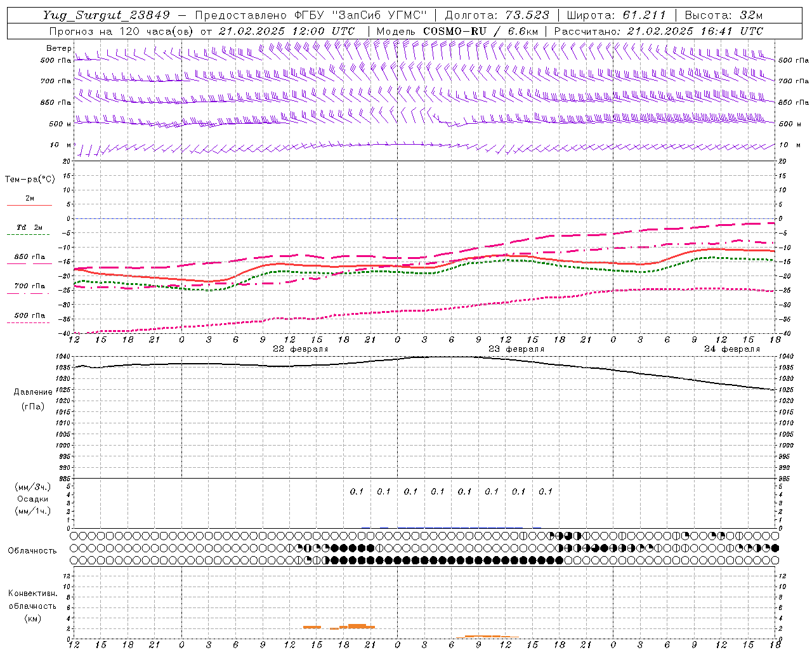812x650 pixels.
Task: Click the 24 февраля date label
Action: pyautogui.click(x=732, y=349)
